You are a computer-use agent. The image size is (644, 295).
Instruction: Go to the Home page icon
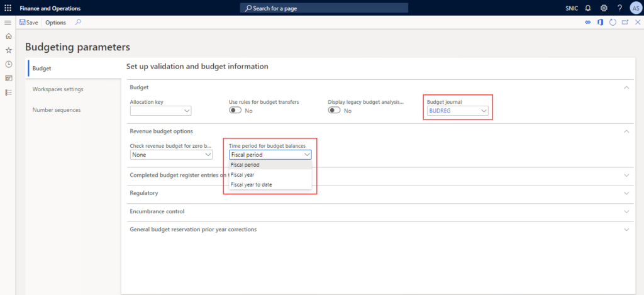point(8,36)
